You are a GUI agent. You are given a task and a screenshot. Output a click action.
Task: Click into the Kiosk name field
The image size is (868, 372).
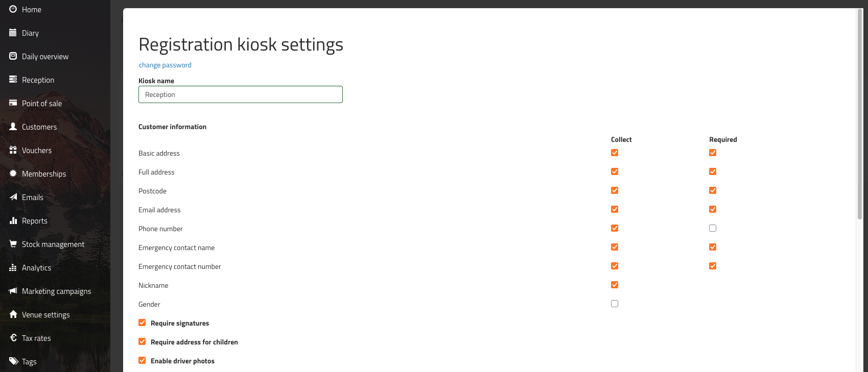click(x=240, y=94)
